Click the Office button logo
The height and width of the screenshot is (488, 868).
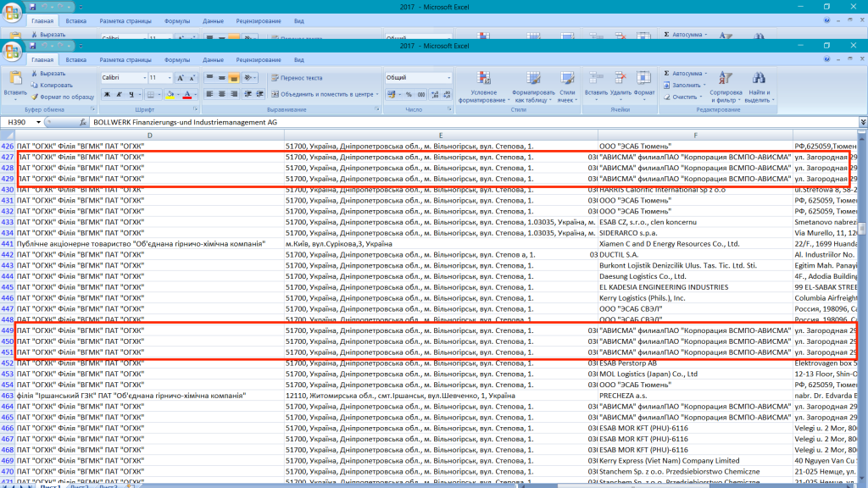tap(13, 52)
